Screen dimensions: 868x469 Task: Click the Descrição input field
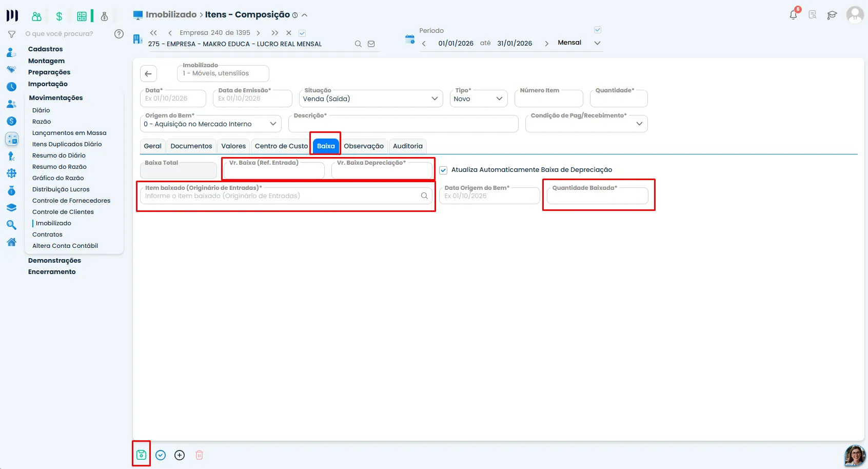pos(403,124)
